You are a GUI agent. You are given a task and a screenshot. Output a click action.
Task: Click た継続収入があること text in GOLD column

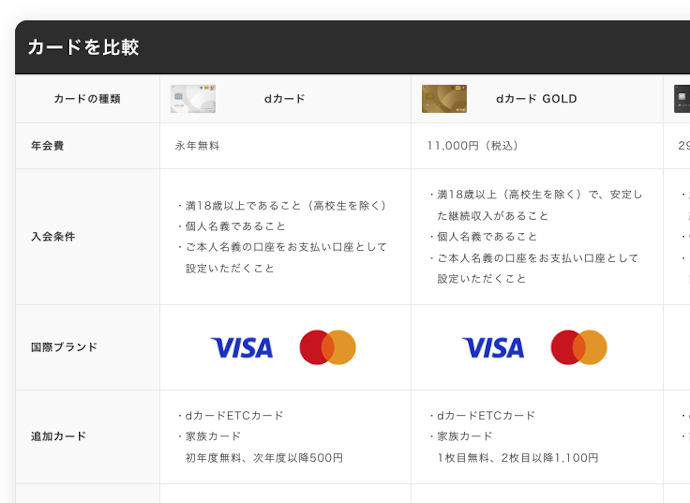pos(493,216)
